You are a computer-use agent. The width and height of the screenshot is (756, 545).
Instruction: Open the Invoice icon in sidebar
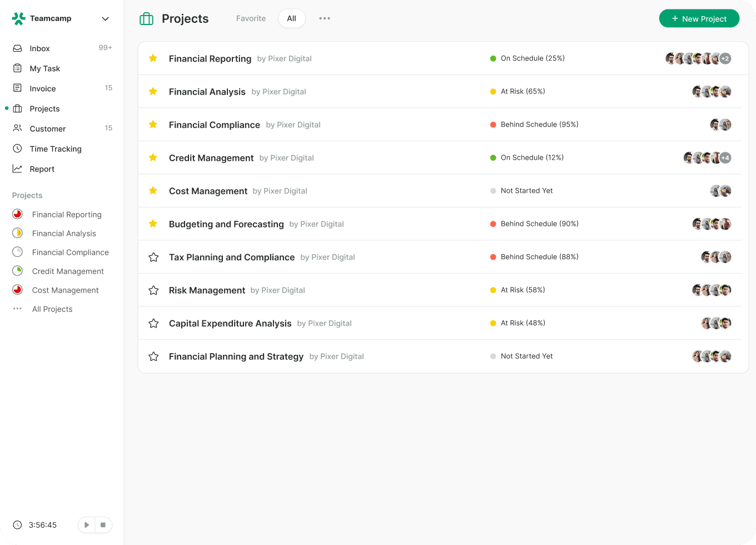pos(18,88)
